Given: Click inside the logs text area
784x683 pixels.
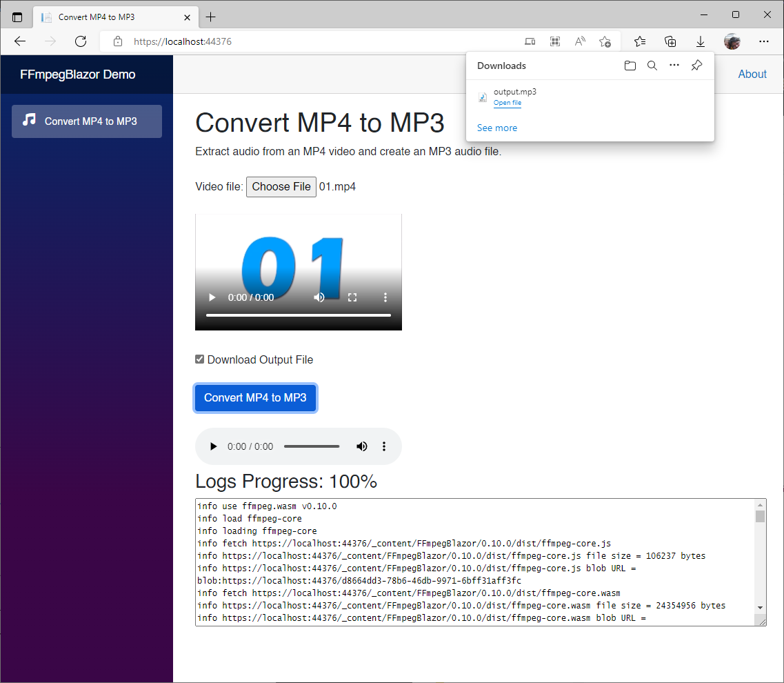Looking at the screenshot, I should click(x=475, y=562).
